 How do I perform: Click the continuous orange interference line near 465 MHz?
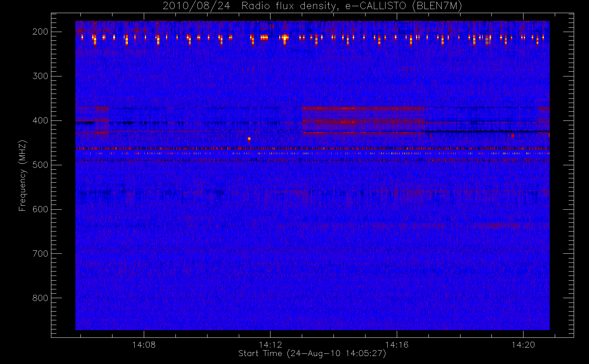click(312, 149)
